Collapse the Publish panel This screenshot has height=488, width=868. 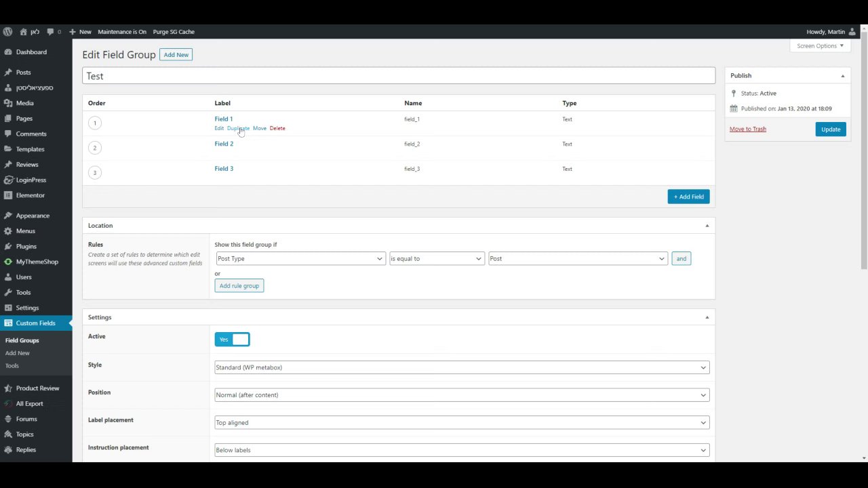coord(843,76)
